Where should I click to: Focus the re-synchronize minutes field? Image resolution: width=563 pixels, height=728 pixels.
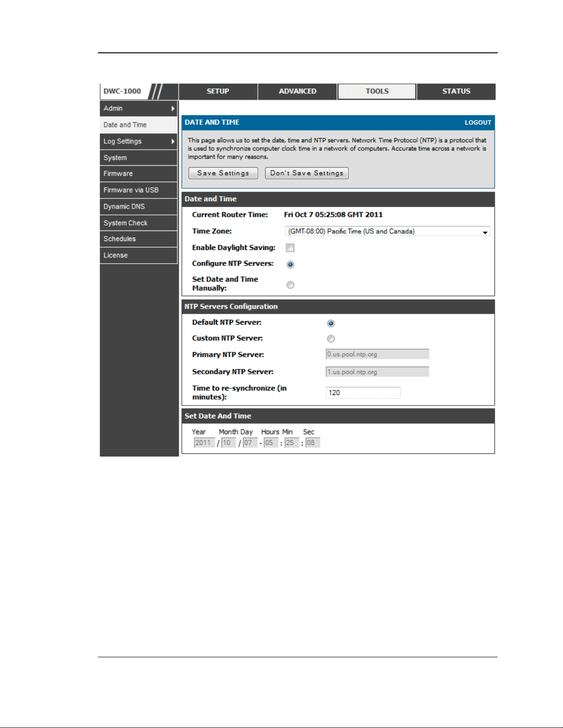[363, 393]
